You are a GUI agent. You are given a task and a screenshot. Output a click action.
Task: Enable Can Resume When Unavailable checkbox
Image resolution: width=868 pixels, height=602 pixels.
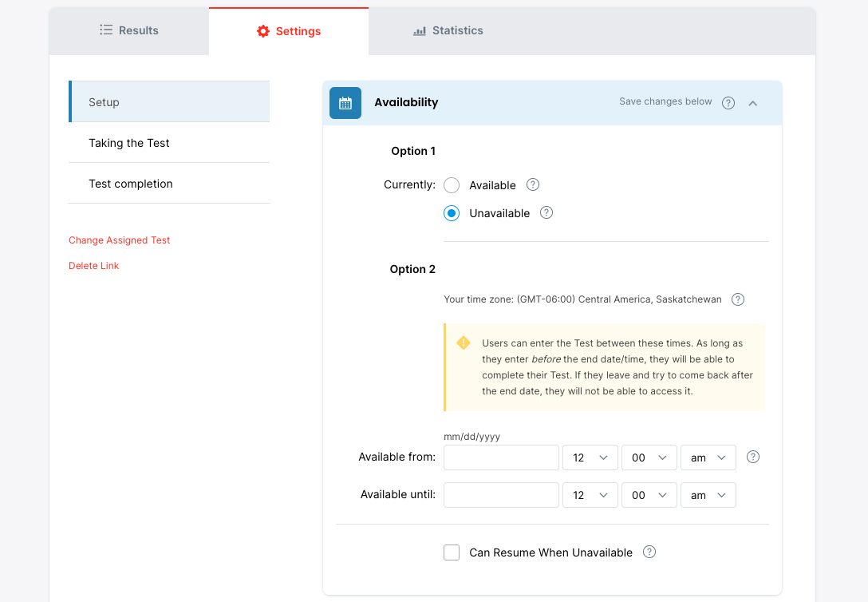pos(452,552)
